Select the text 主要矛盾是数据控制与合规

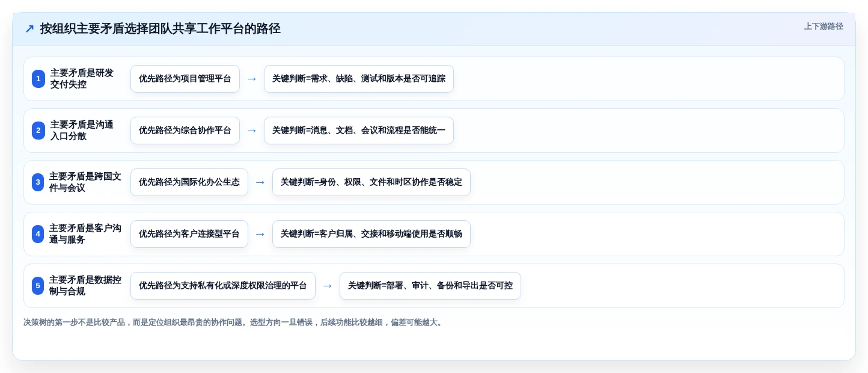[x=85, y=286]
